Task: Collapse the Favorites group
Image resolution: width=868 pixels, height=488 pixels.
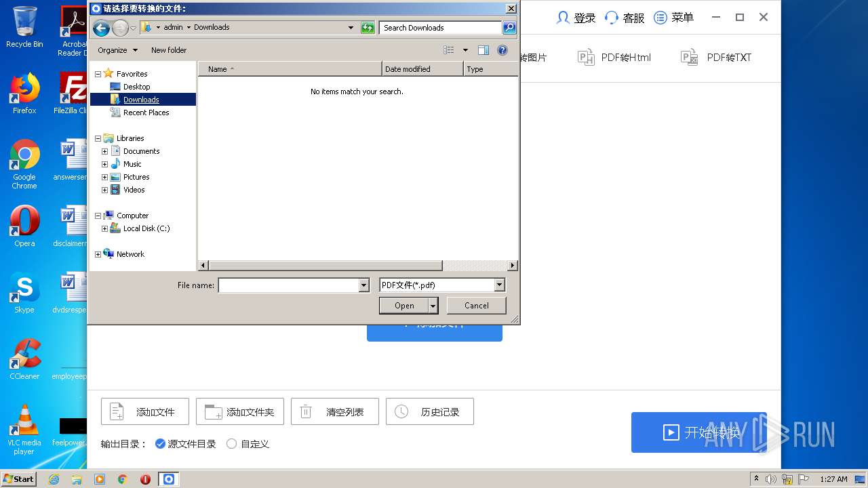Action: [x=98, y=74]
